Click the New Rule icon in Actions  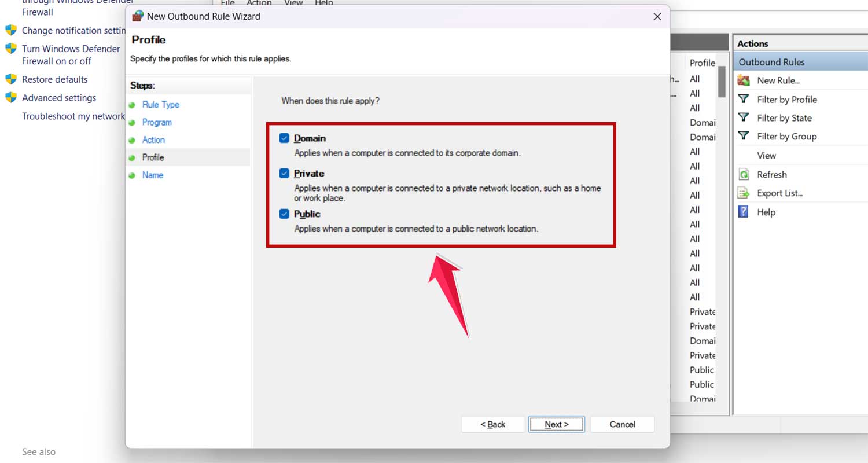click(x=744, y=81)
